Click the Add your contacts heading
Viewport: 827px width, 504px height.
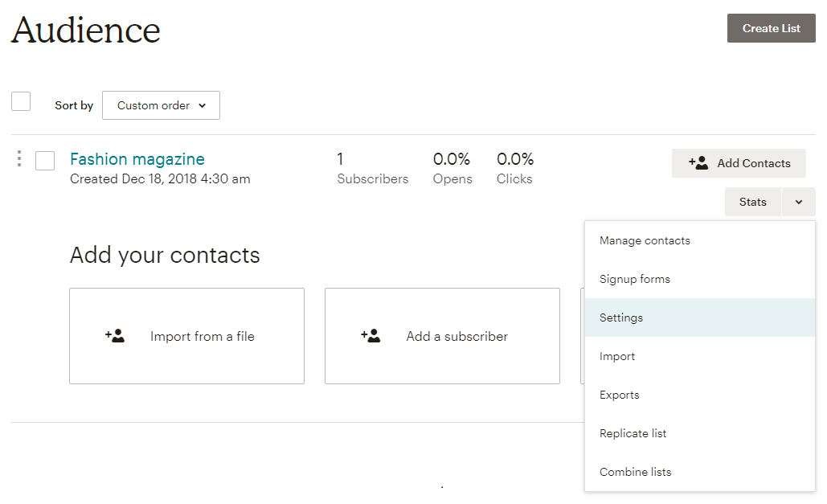[165, 255]
